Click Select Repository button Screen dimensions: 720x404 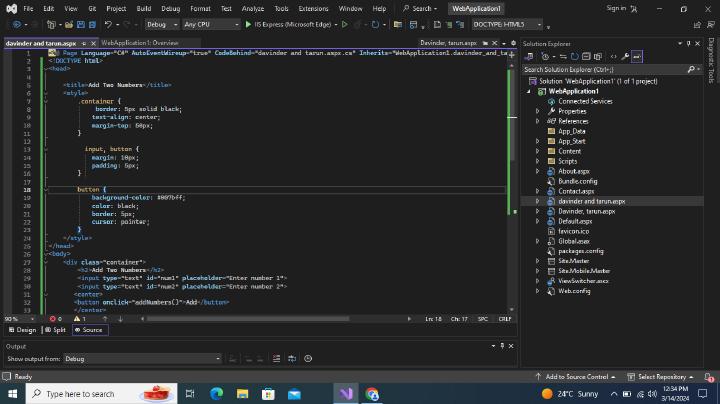[x=661, y=376]
